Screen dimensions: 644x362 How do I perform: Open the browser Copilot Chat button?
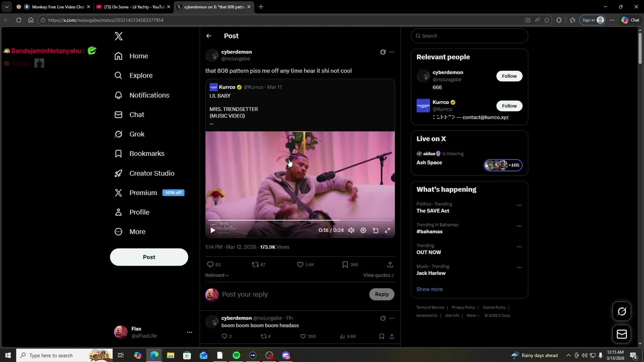point(630,20)
